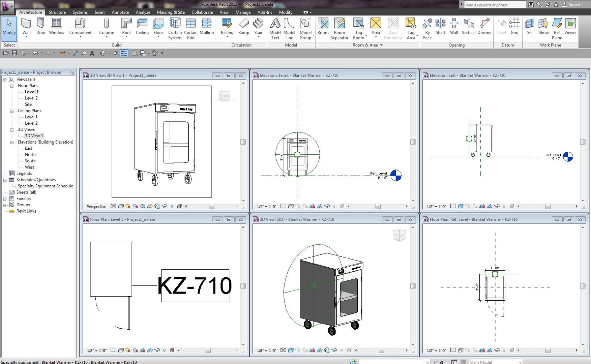Click the Tag Room tool
Screen dimensions: 591x364
(x=358, y=29)
